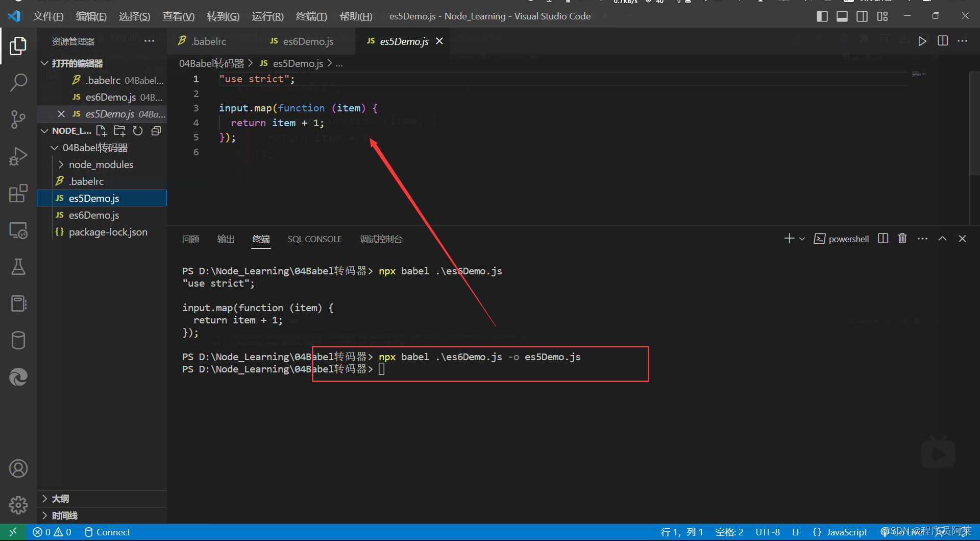Switch to the 问题 problems tab
Screen dimensions: 980x541
[x=191, y=239]
